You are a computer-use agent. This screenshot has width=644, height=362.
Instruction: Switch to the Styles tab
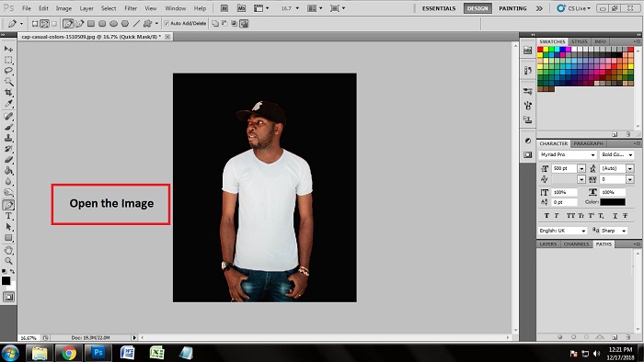click(579, 41)
